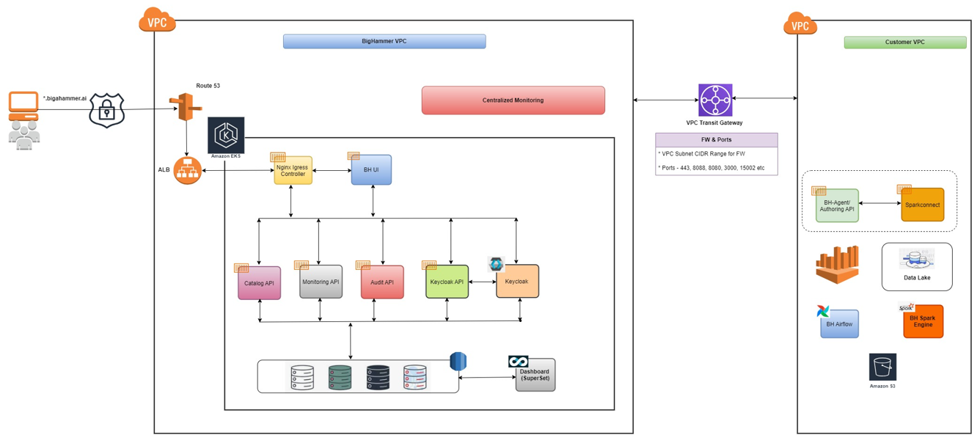Click the Spark logo on BH Spark Engine
The image size is (980, 443).
[906, 308]
